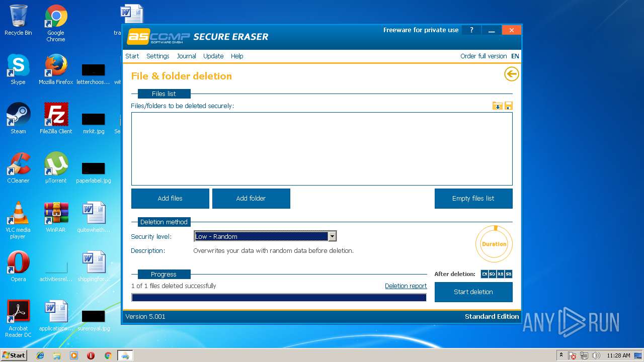Open Recycle Bin desktop icon
Screen dimensions: 644x362
tap(18, 20)
